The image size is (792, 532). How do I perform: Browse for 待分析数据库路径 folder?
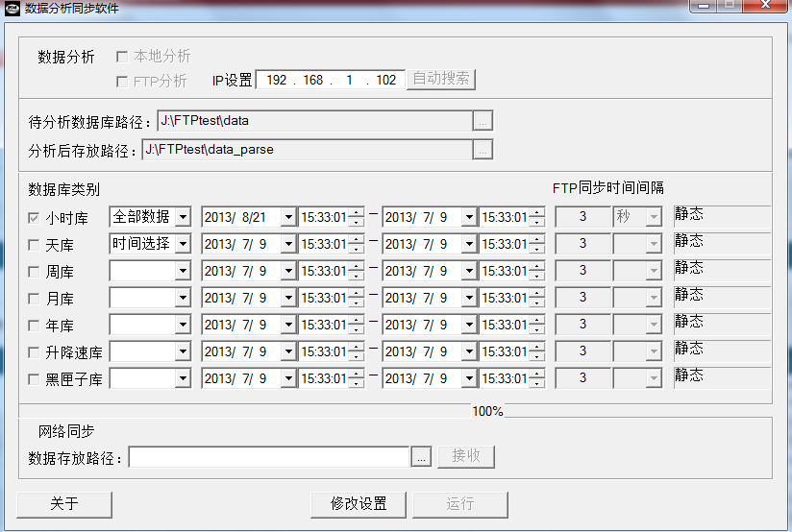[483, 121]
